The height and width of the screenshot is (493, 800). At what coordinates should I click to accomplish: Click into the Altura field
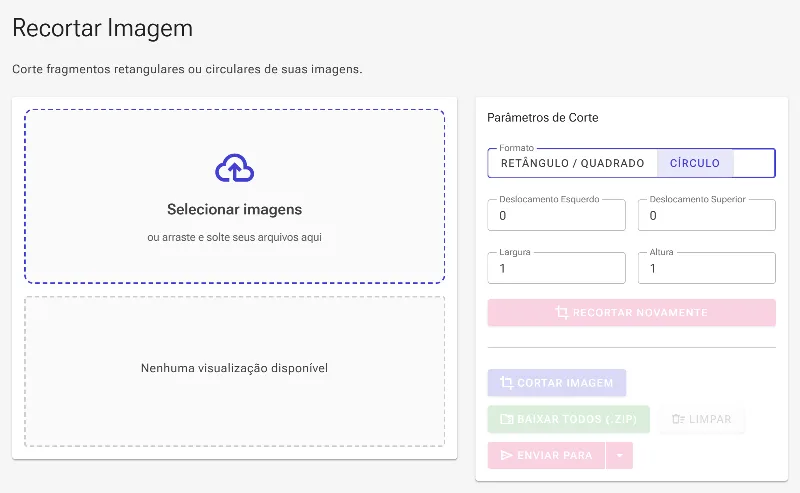point(707,268)
